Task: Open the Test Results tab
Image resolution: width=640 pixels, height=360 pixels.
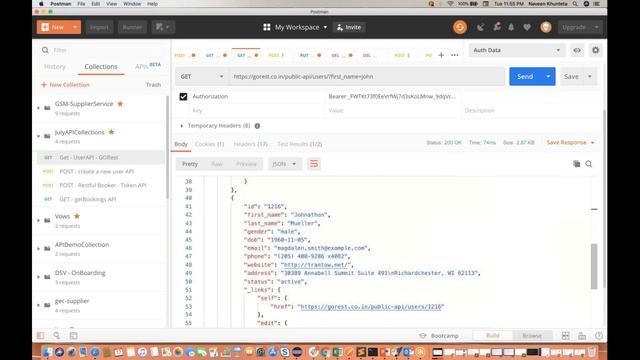Action: tap(300, 144)
